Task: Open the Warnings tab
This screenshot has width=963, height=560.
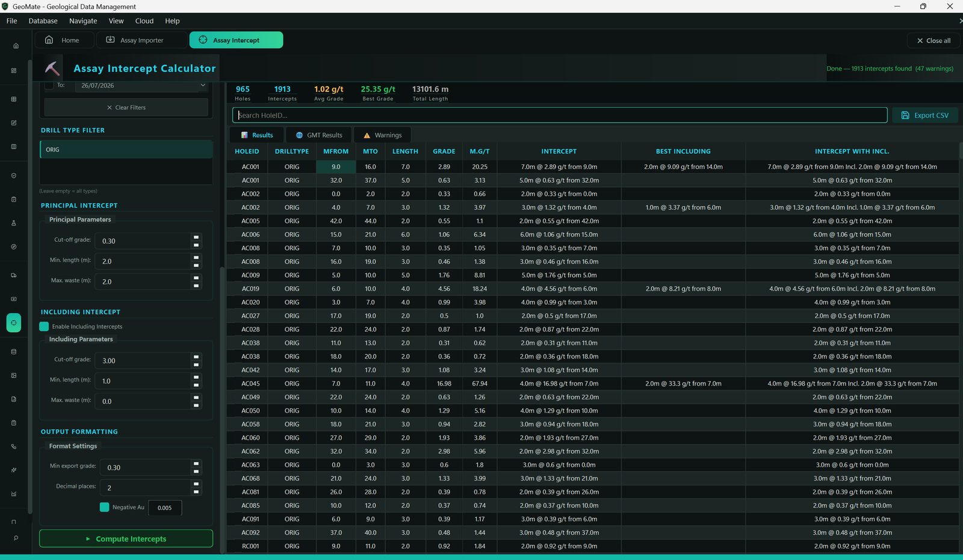Action: tap(382, 135)
